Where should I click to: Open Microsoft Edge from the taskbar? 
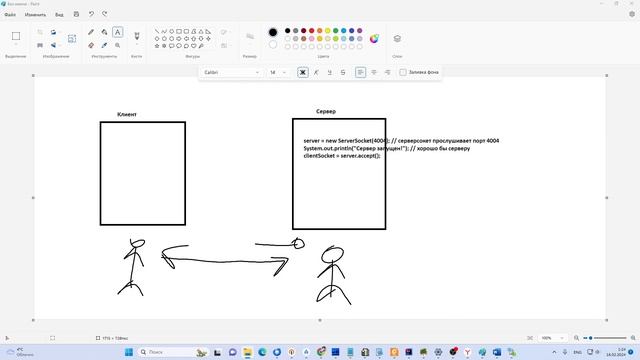point(262,352)
